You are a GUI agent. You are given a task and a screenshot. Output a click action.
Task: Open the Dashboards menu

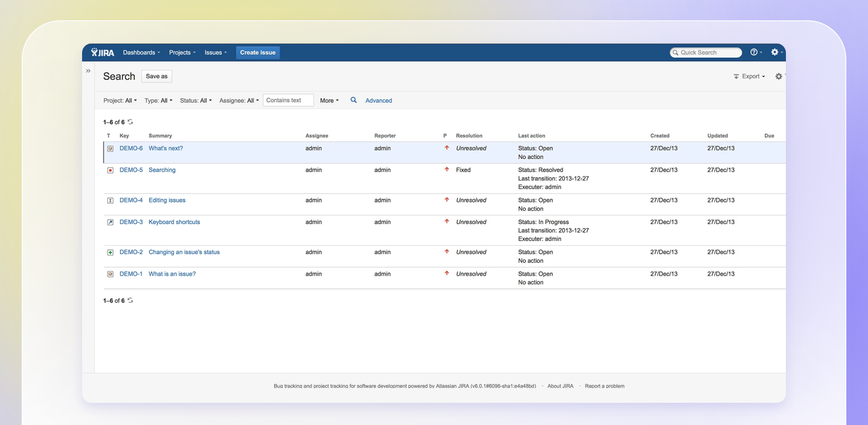click(142, 52)
